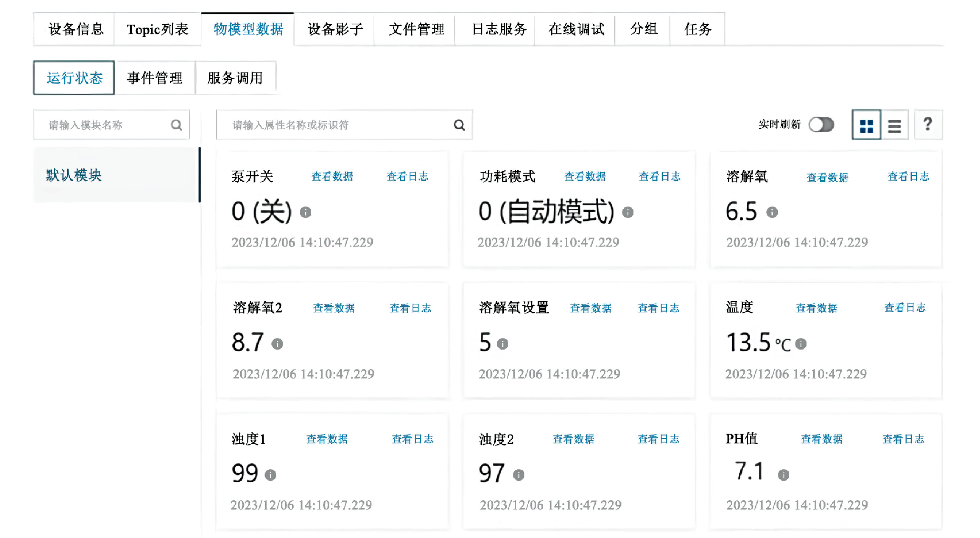
Task: Click 查看数据 for 浊度1
Action: (327, 439)
